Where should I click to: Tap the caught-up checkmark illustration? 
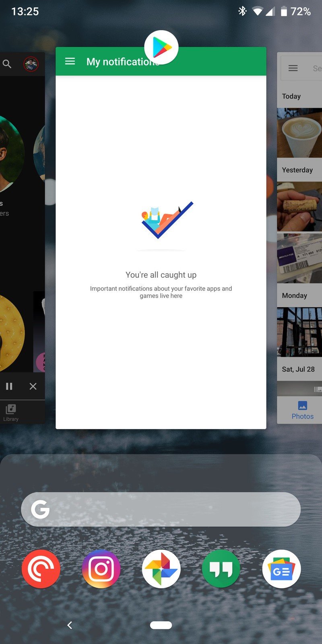click(x=167, y=220)
